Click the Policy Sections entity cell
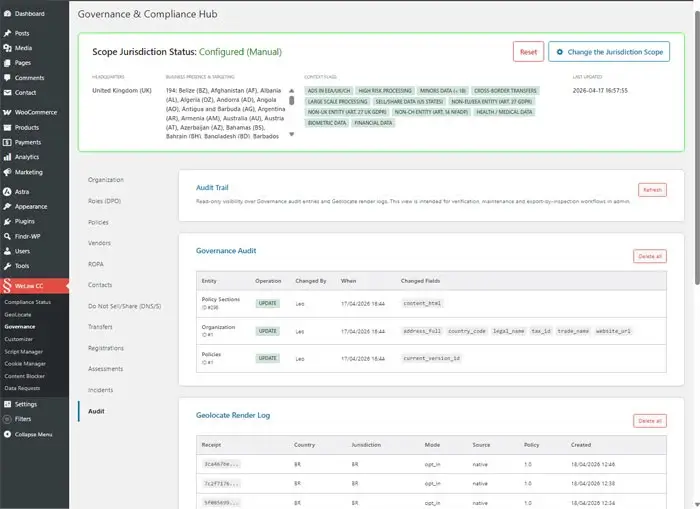The width and height of the screenshot is (700, 509). pyautogui.click(x=221, y=303)
